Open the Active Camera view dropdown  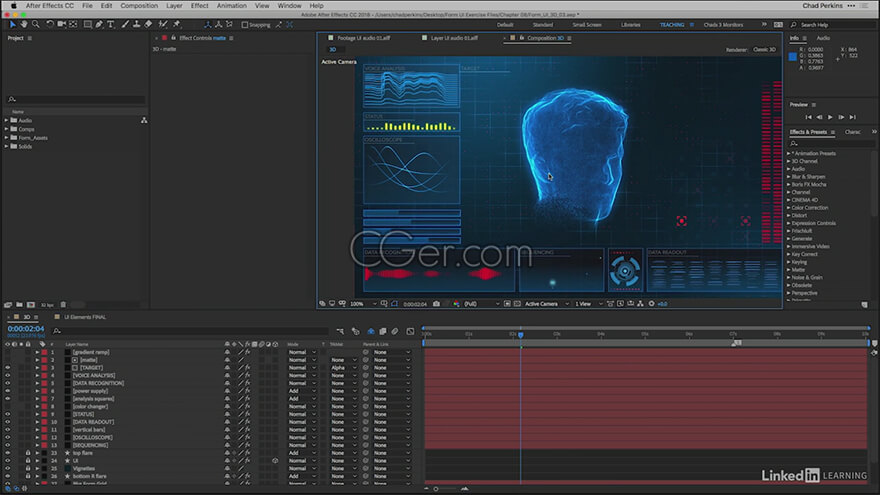coord(547,304)
